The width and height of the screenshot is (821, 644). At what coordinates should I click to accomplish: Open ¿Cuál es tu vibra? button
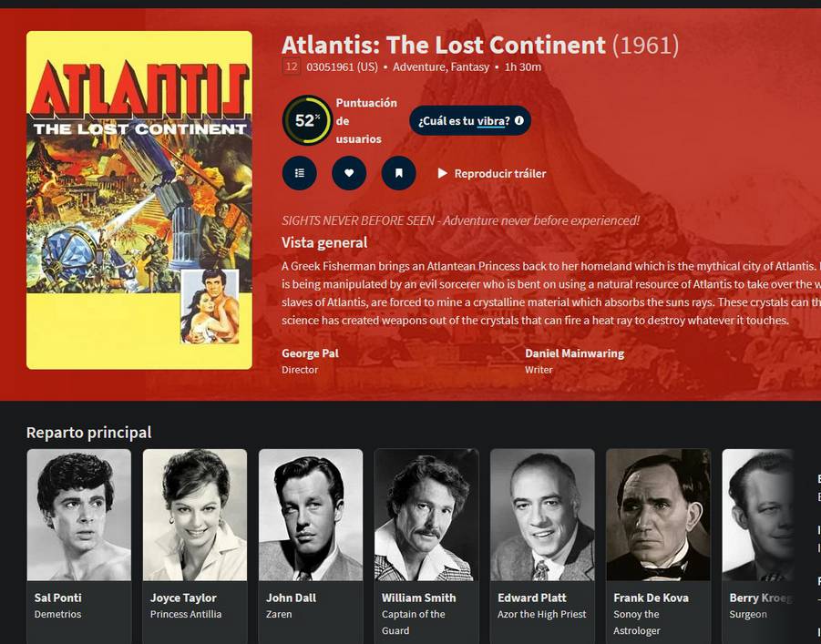(470, 120)
